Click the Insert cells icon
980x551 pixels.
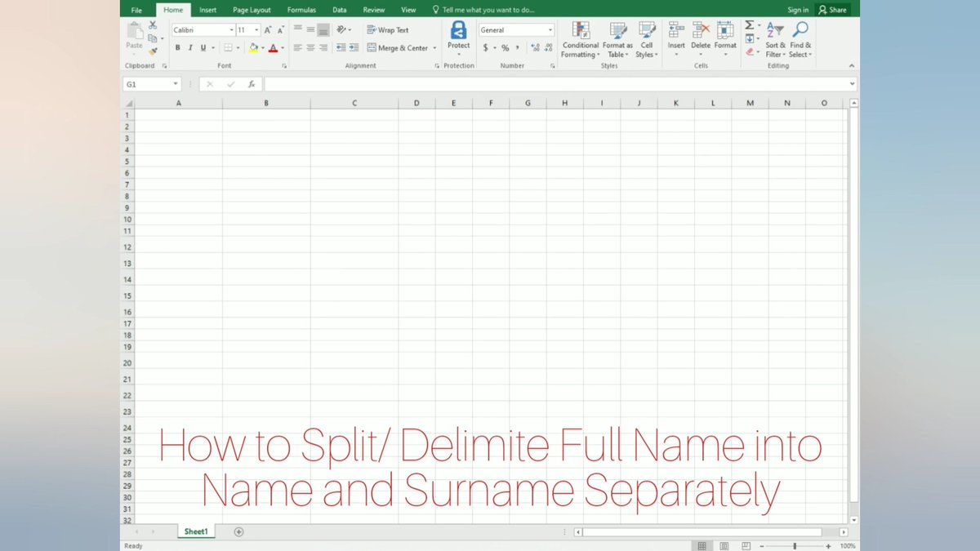tap(676, 30)
